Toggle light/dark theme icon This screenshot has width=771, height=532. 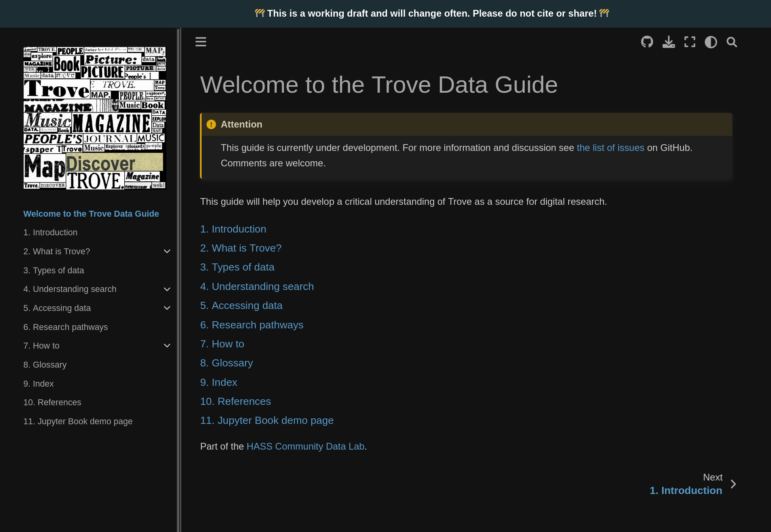click(x=711, y=42)
